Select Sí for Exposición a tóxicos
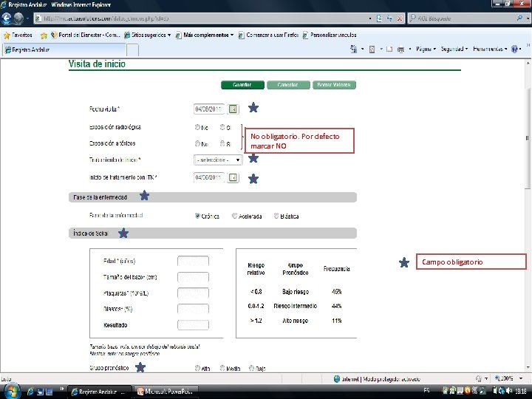 (222, 143)
